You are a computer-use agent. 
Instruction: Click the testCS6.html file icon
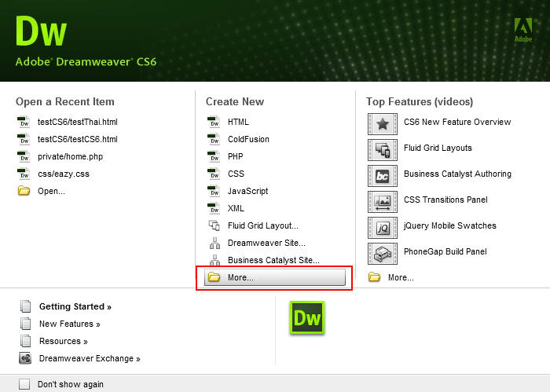(24, 139)
